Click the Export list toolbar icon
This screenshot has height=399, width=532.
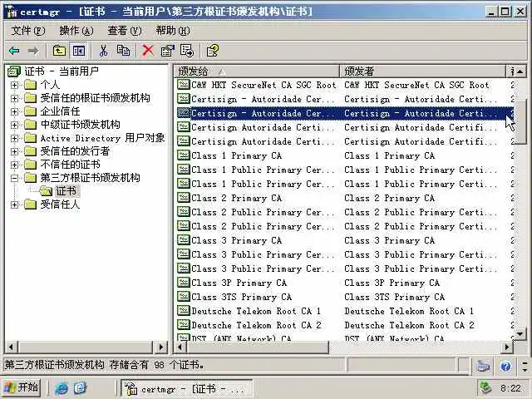[x=187, y=51]
